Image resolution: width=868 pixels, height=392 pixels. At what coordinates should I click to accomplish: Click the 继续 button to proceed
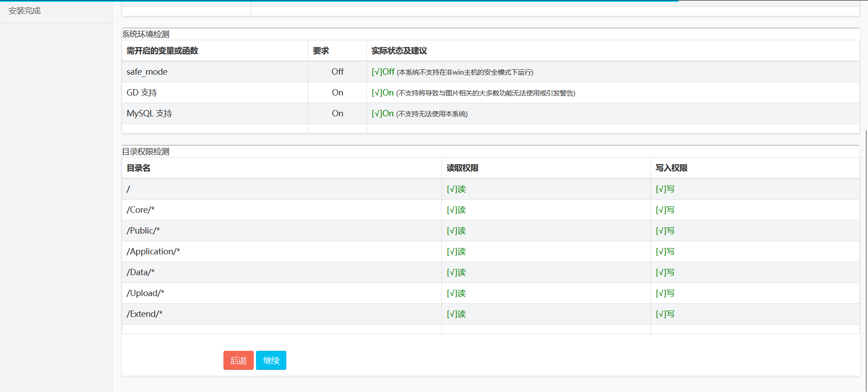(271, 360)
